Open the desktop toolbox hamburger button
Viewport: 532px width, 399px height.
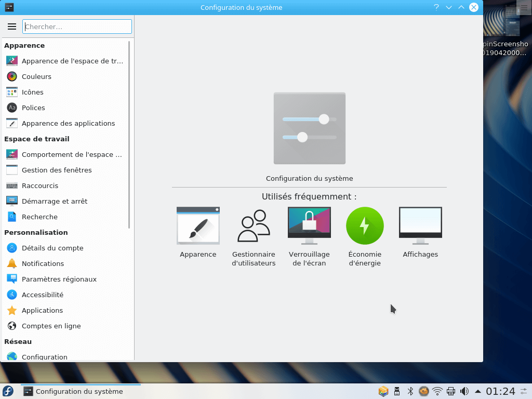pyautogui.click(x=524, y=7)
